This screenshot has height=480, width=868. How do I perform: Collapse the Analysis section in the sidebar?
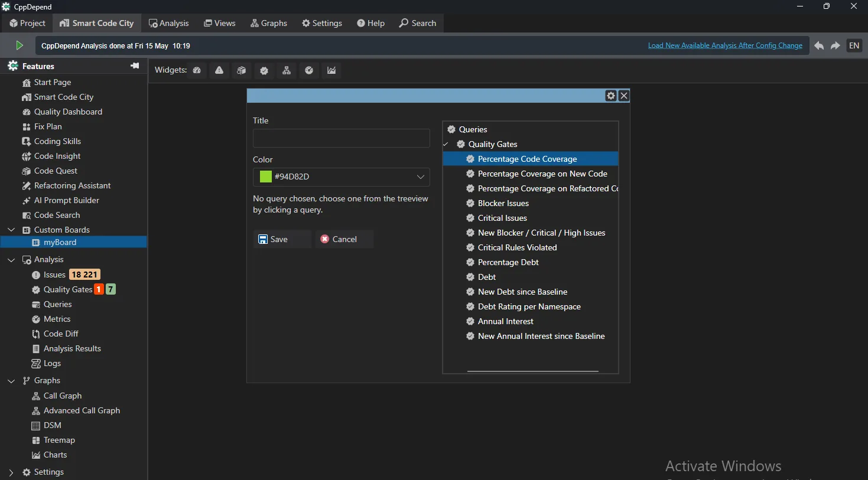coord(11,259)
